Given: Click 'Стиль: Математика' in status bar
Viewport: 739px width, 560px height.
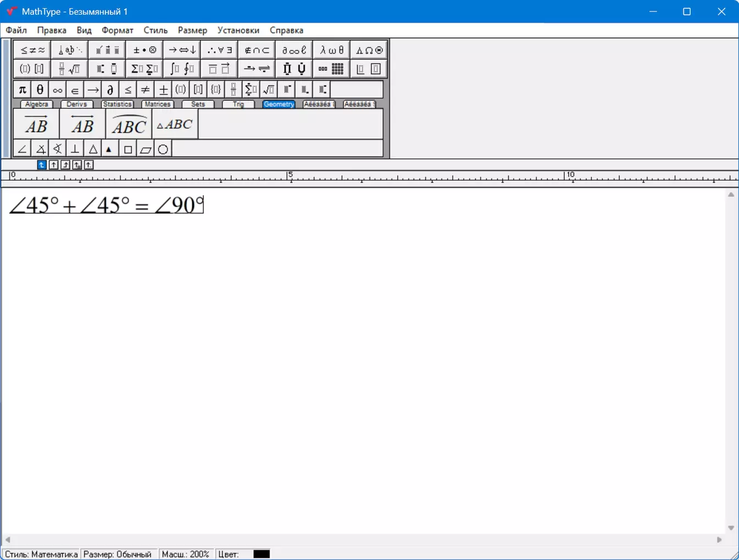Looking at the screenshot, I should (x=41, y=554).
